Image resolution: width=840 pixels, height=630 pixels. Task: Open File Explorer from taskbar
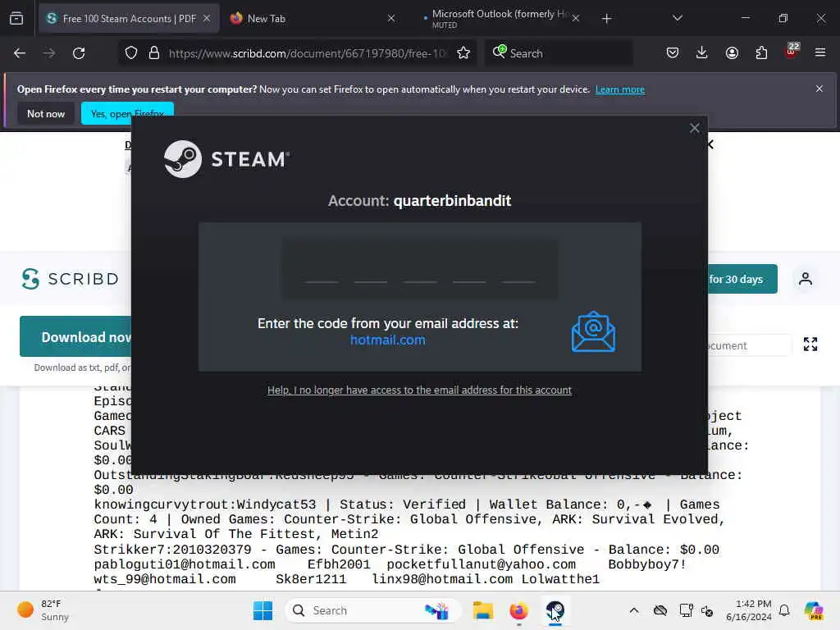coord(482,610)
